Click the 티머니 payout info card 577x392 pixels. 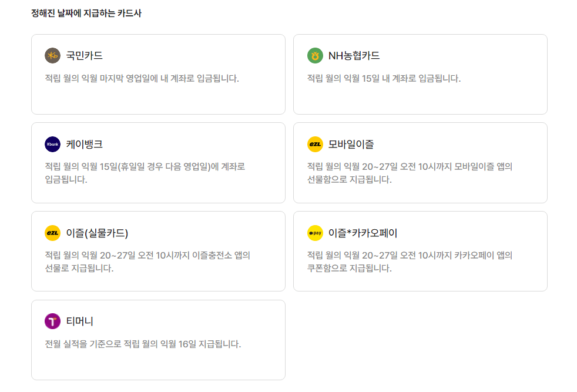pos(157,339)
